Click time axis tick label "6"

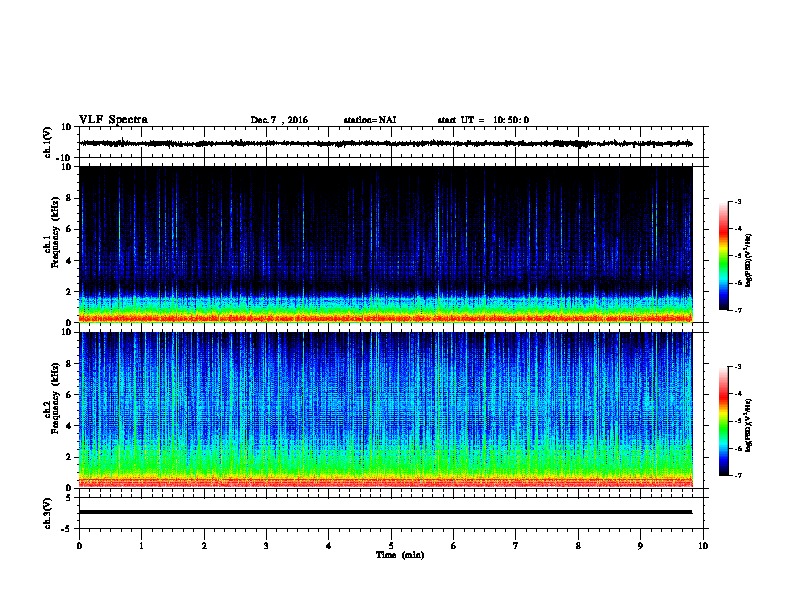click(454, 545)
